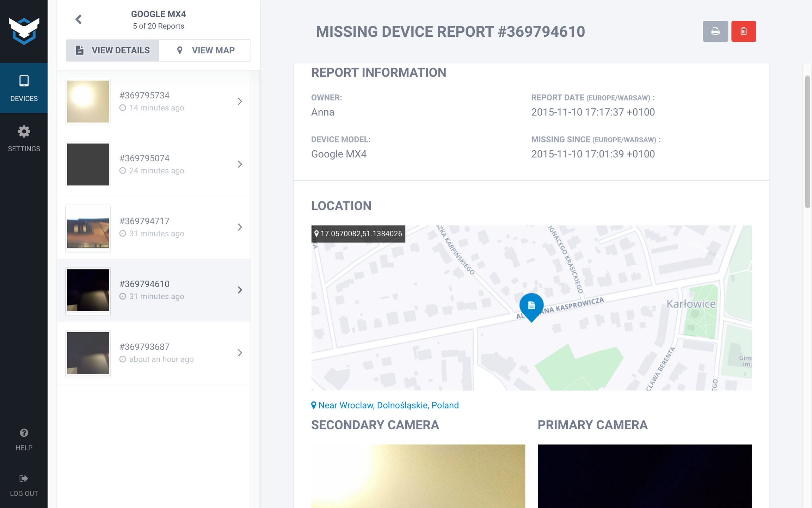
Task: Print the missing device report
Action: pos(715,31)
